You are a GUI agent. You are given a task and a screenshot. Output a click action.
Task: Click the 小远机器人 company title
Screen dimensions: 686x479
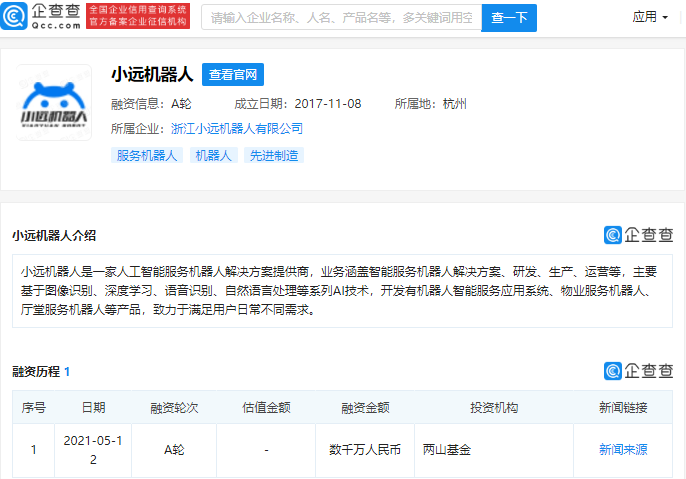(x=152, y=74)
